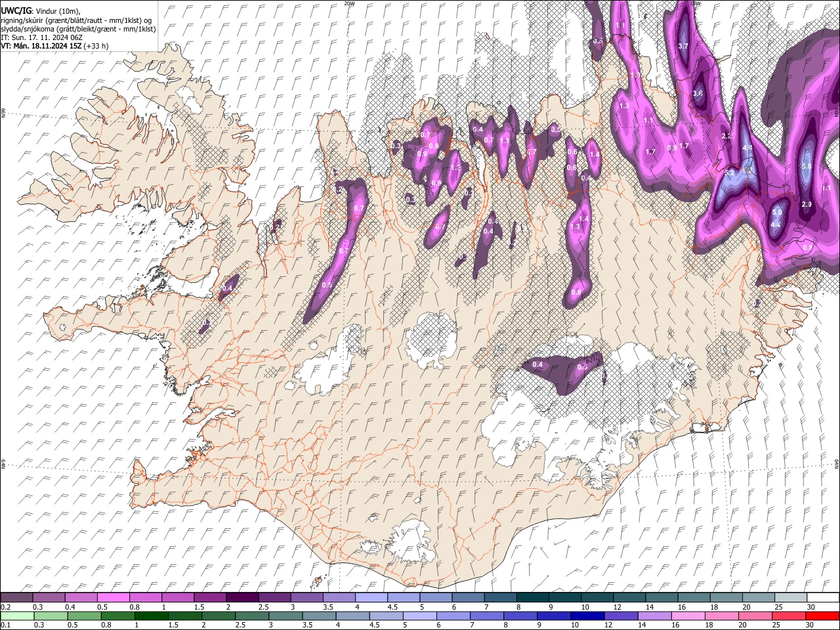Click the 'rigning/skúrir' legend description line
The height and width of the screenshot is (630, 840).
click(x=77, y=20)
